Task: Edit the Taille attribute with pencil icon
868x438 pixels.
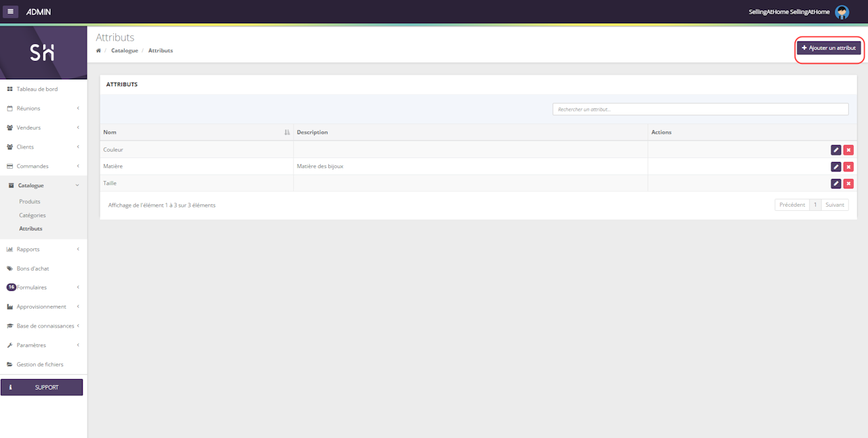Action: point(835,184)
